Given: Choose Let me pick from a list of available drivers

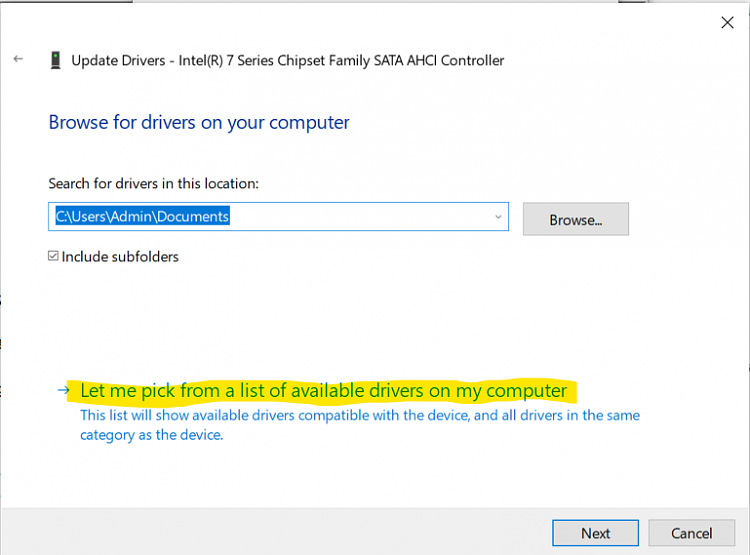Looking at the screenshot, I should 323,390.
